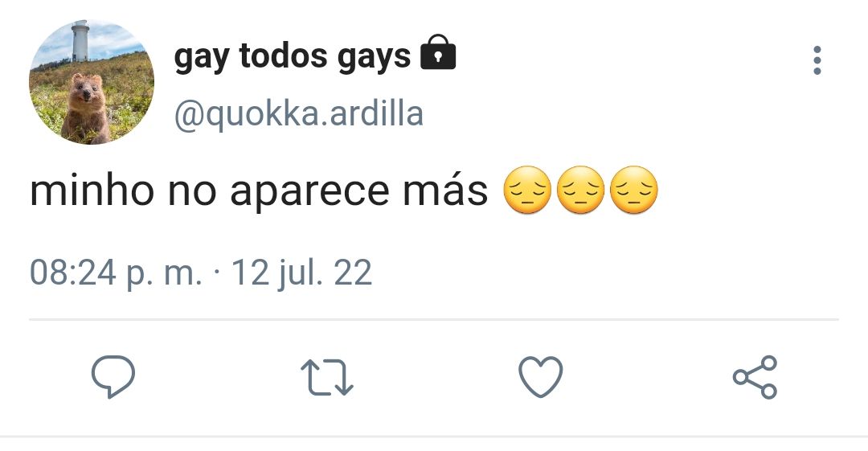The image size is (868, 451).
Task: Retweet using the arrows icon
Action: click(326, 378)
